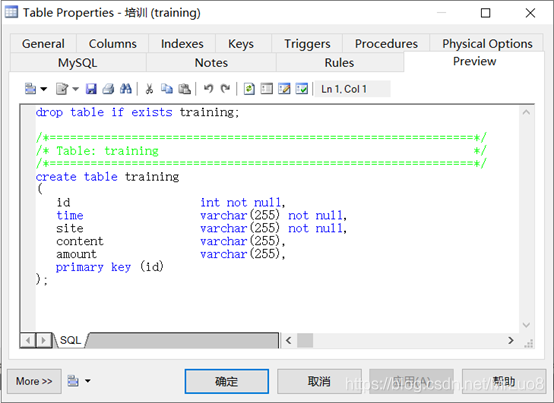
Task: Switch to the Columns tab
Action: coord(112,44)
